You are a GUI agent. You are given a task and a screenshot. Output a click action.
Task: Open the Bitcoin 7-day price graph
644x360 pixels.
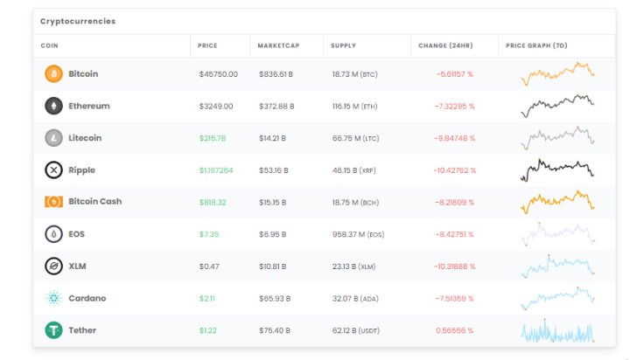pyautogui.click(x=557, y=73)
